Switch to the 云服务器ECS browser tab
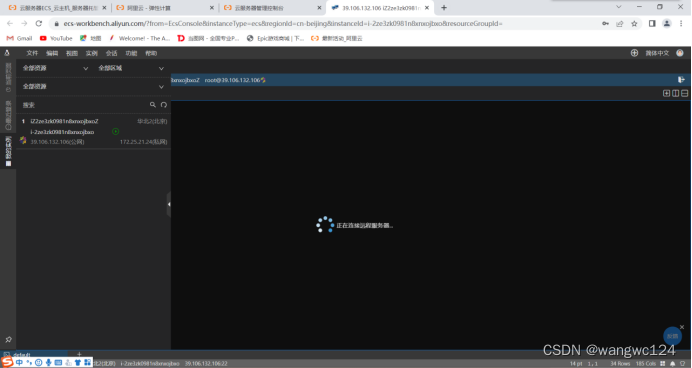The width and height of the screenshot is (692, 368). click(x=57, y=8)
